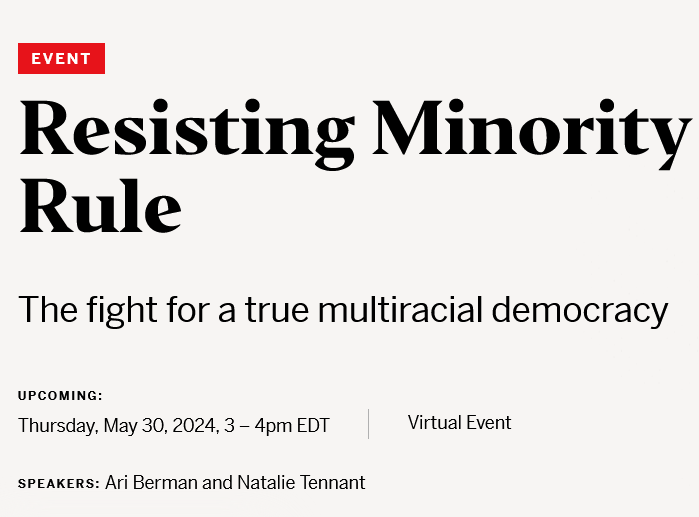Click the vertical divider beside the date

coord(368,424)
